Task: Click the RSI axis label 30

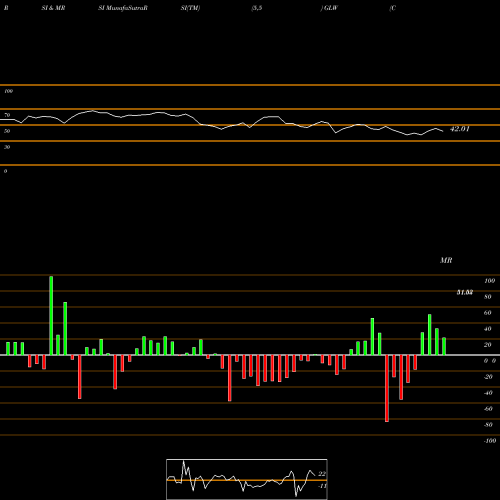Action: tap(7, 147)
